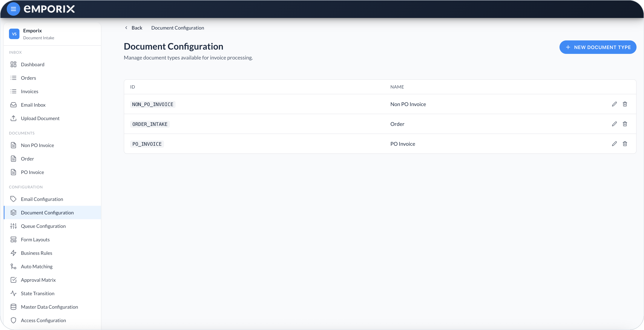Open Form Layouts page
This screenshot has height=330, width=644.
click(53, 240)
